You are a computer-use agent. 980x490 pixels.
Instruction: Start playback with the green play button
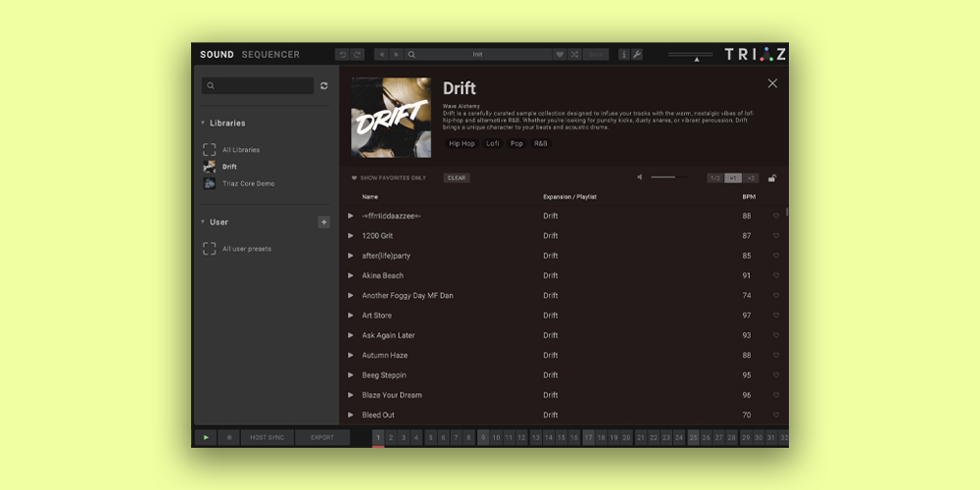click(x=206, y=437)
